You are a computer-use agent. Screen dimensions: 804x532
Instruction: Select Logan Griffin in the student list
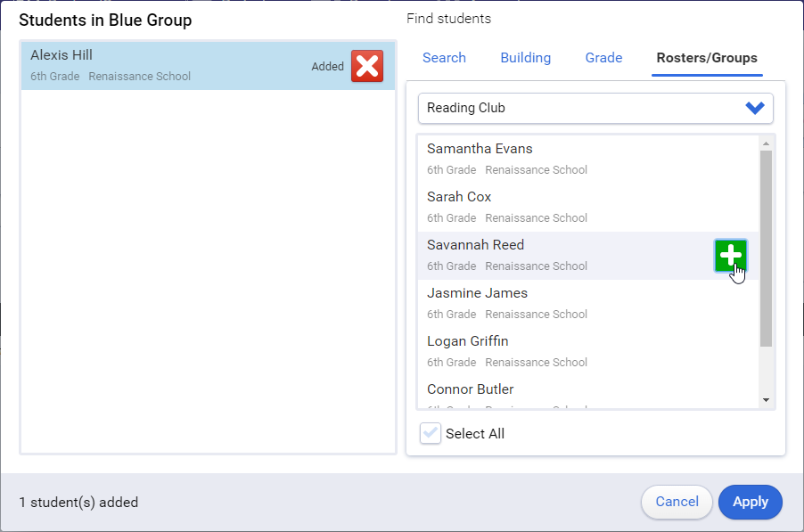588,352
